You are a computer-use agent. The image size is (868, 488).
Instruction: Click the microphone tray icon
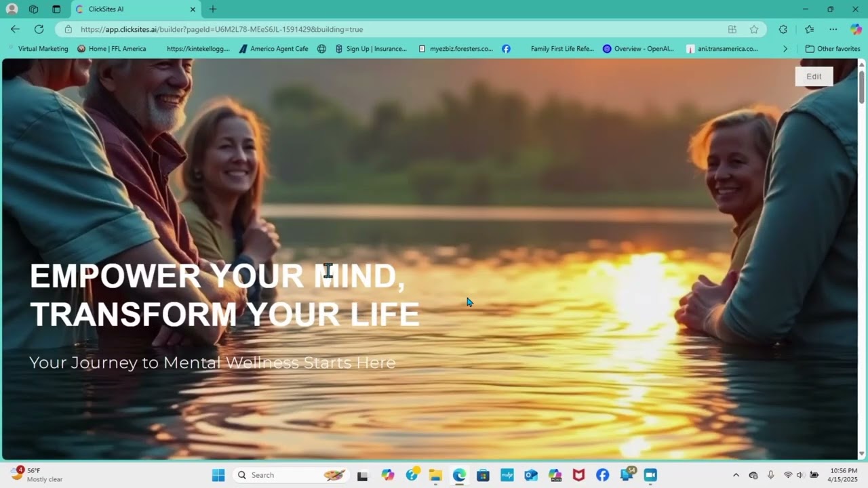(771, 475)
